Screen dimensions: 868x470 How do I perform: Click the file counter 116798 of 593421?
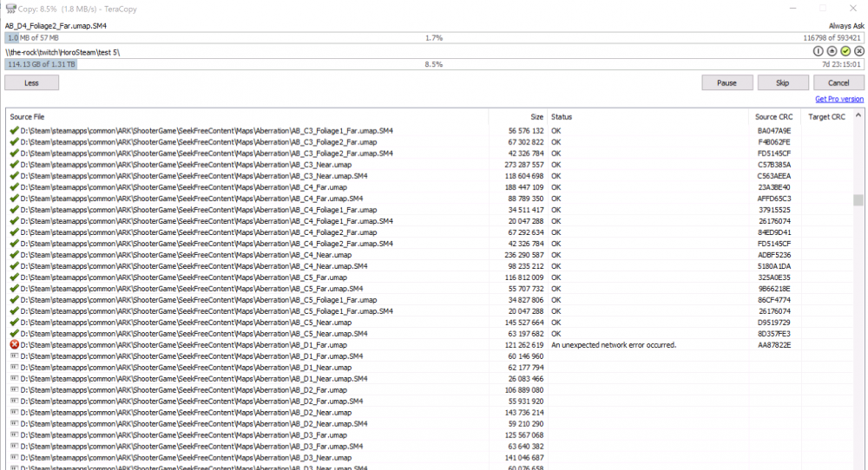click(832, 37)
